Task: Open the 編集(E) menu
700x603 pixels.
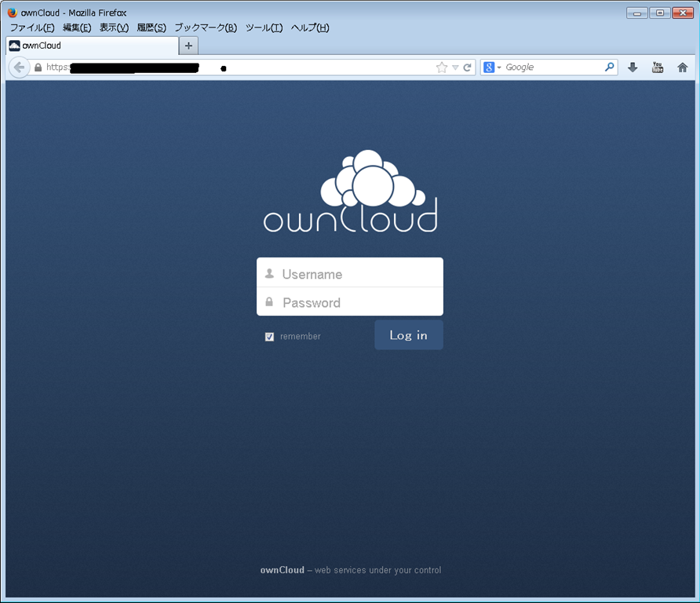Action: pyautogui.click(x=77, y=27)
